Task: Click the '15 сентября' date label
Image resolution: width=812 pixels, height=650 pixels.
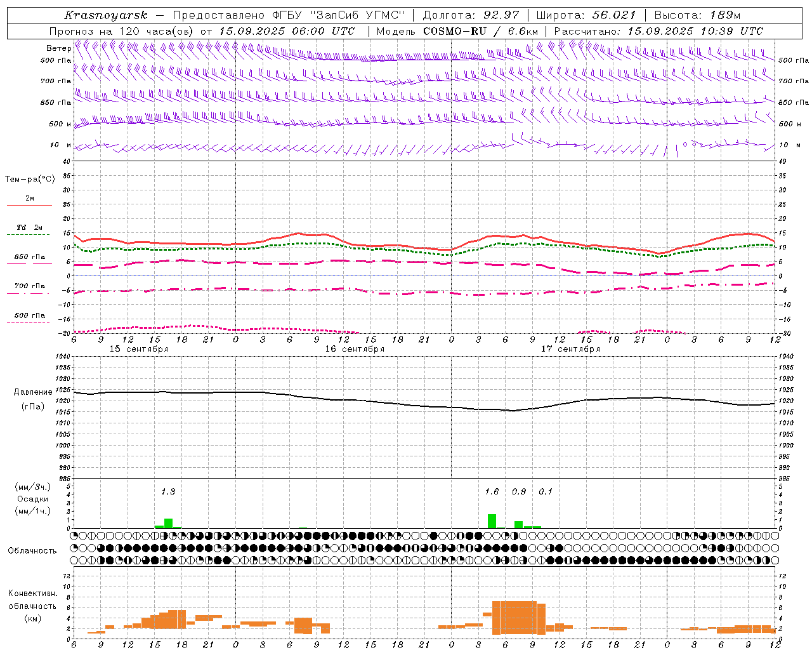Action: coord(139,349)
